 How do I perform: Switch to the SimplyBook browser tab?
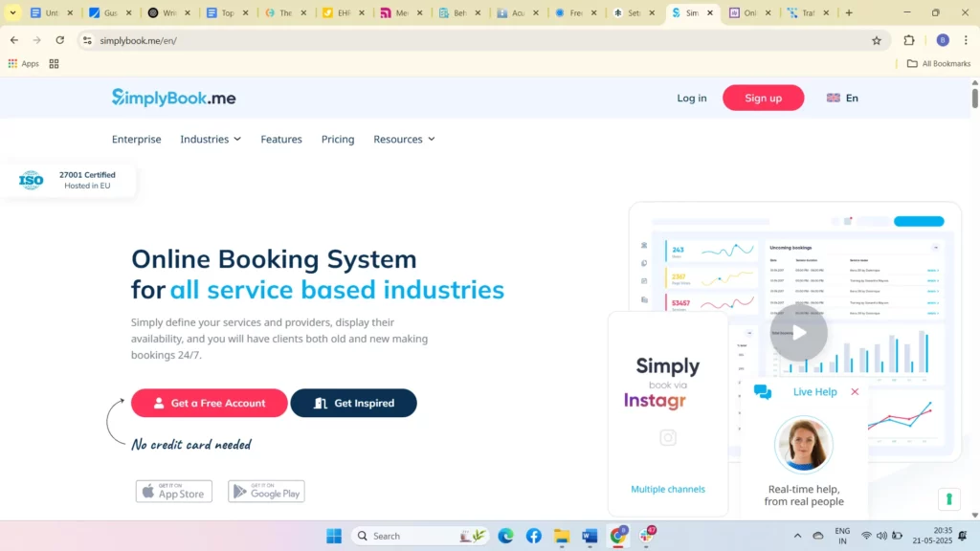[692, 12]
